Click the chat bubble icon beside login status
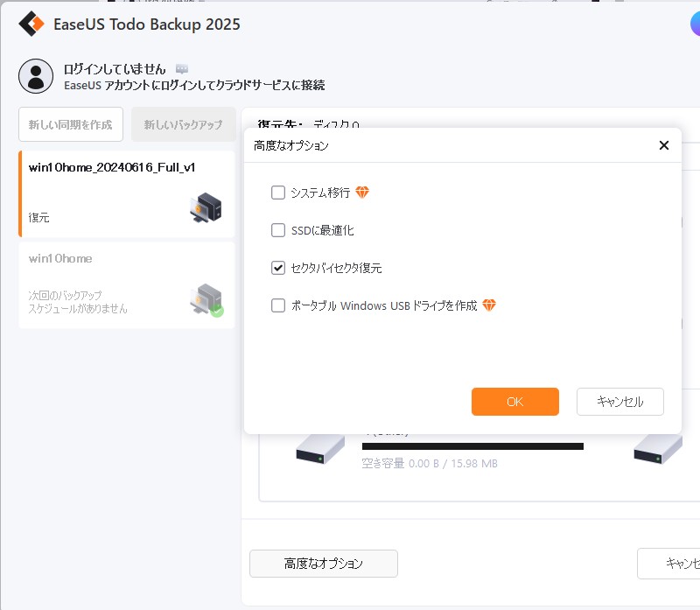 182,69
